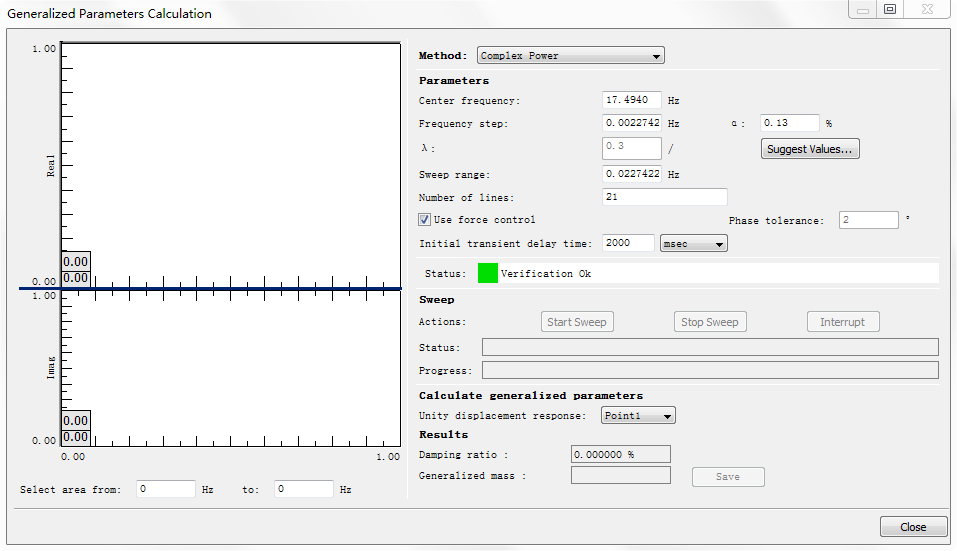Viewport: 957px width, 551px height.
Task: Click the Real plot area
Action: [231, 164]
